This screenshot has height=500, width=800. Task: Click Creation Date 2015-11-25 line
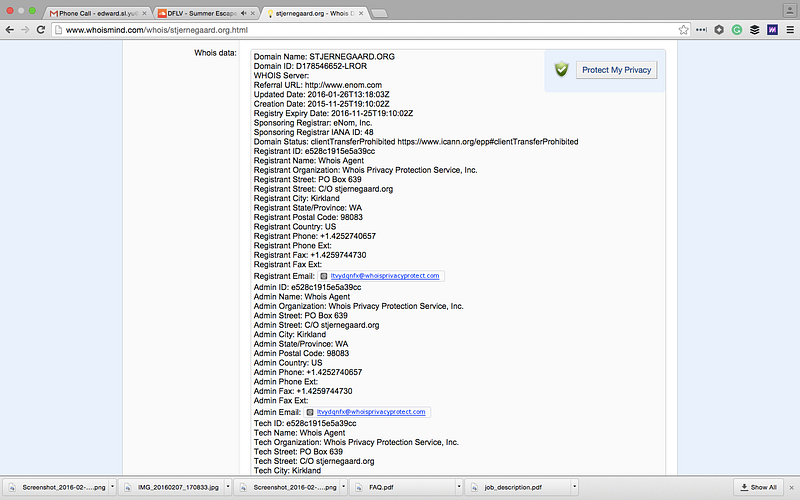coord(321,104)
